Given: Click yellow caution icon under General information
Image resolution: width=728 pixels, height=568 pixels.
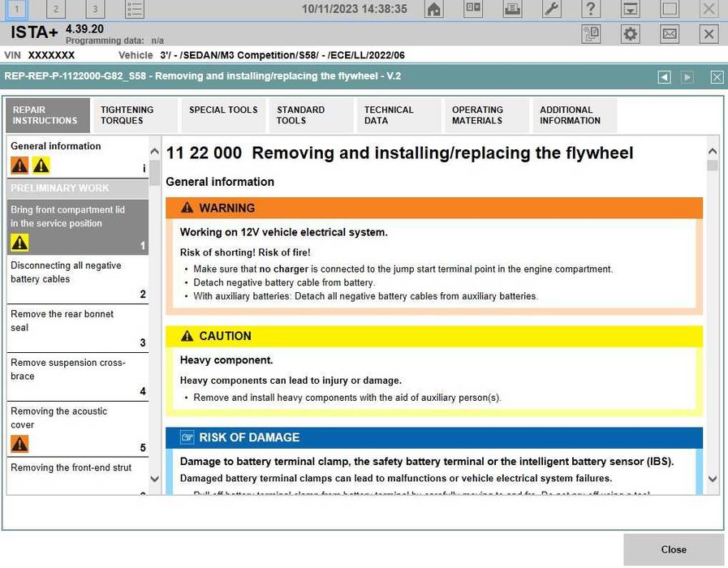Looking at the screenshot, I should (41, 166).
